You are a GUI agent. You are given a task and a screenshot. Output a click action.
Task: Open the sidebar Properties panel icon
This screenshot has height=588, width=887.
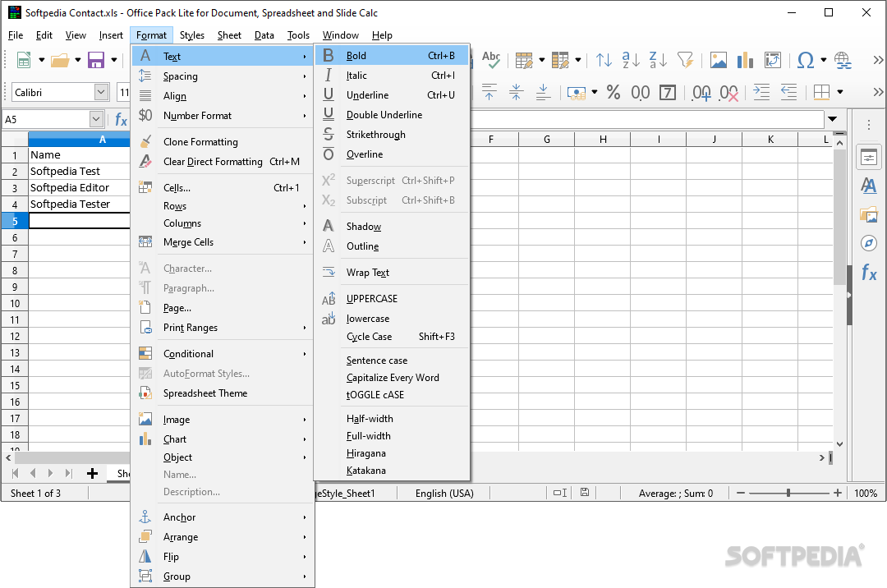(869, 158)
